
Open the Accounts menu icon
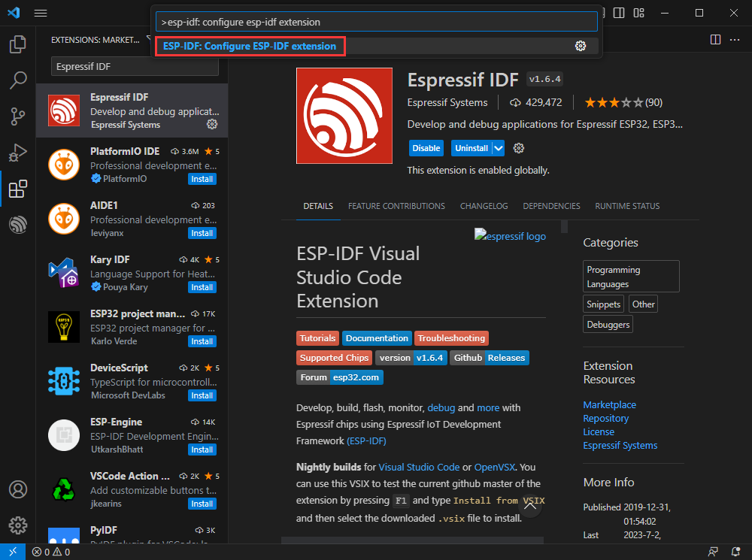(x=18, y=489)
